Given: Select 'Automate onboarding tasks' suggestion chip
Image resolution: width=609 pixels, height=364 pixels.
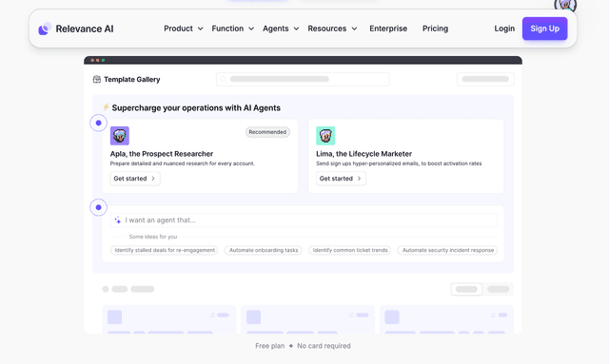Looking at the screenshot, I should [x=264, y=250].
